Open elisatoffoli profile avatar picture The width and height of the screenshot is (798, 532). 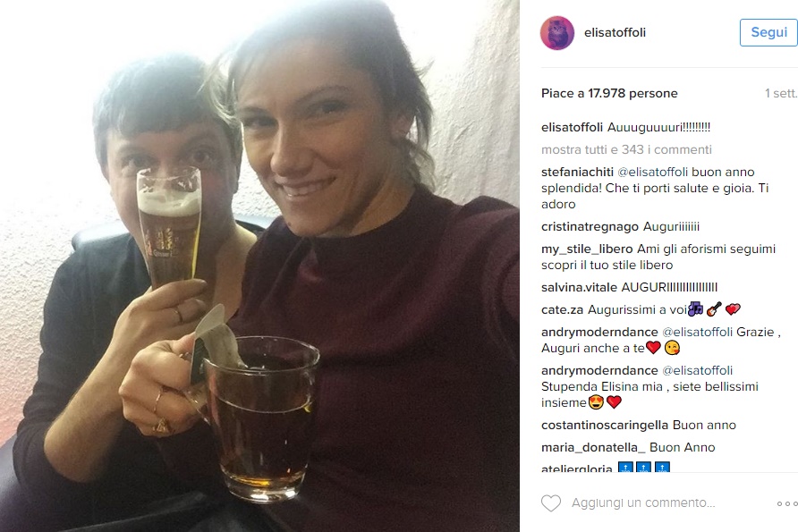[557, 32]
